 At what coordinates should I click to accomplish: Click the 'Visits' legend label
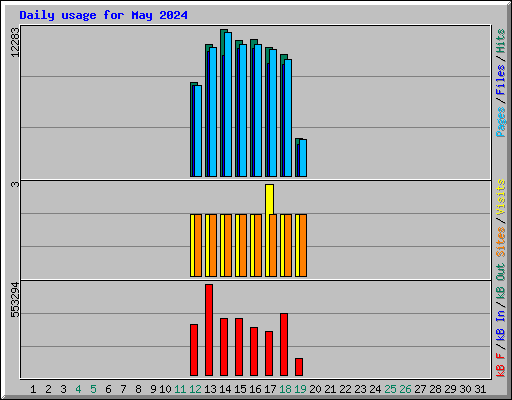tap(500, 198)
